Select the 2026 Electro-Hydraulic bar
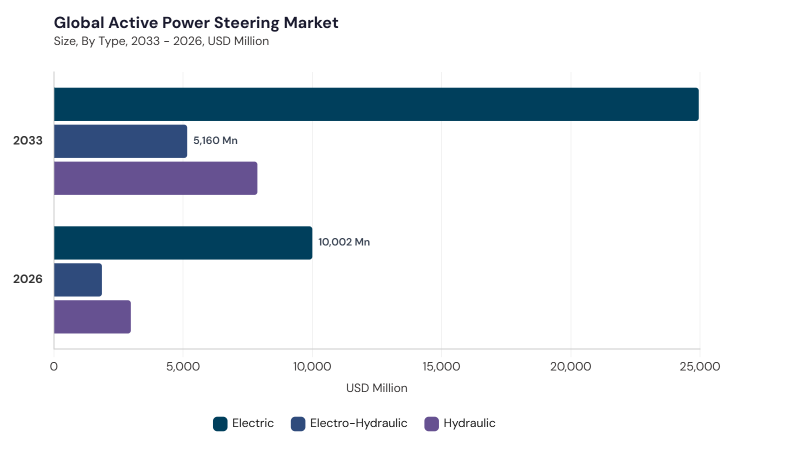This screenshot has width=800, height=450. pyautogui.click(x=78, y=280)
